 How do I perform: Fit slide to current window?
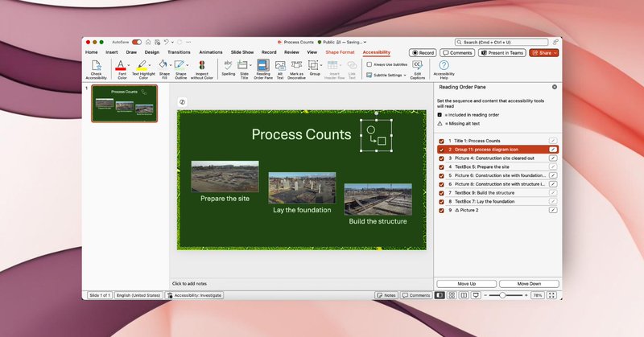(551, 295)
